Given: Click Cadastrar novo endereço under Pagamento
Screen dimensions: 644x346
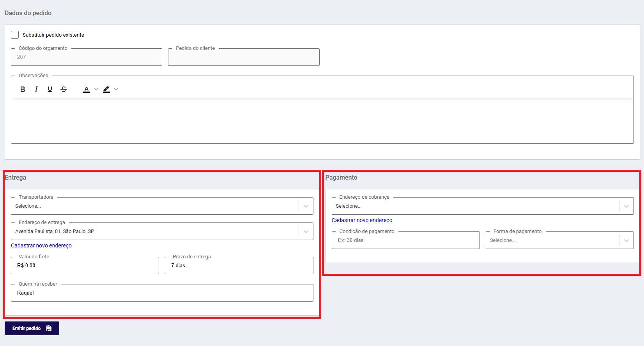Looking at the screenshot, I should (x=362, y=220).
